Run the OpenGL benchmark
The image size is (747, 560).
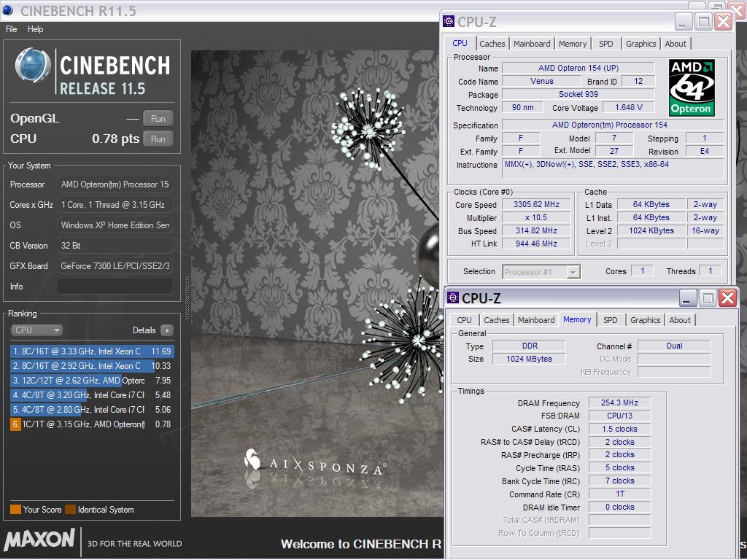click(158, 119)
